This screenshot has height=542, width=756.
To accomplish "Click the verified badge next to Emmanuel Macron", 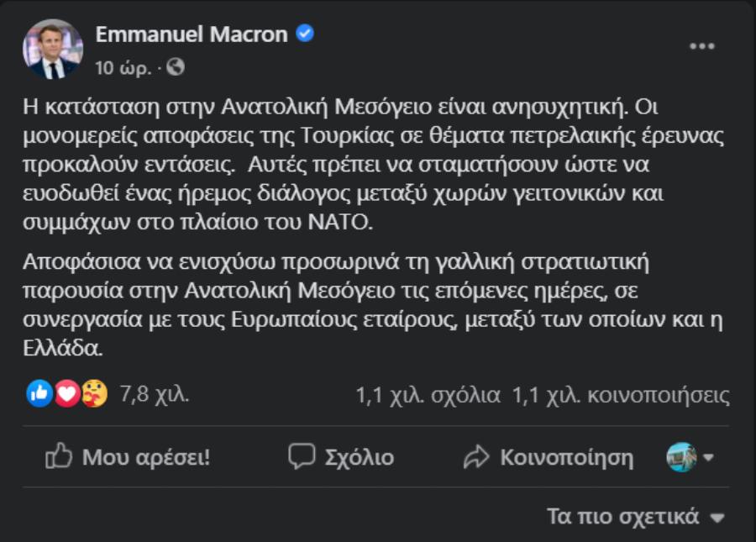I will pyautogui.click(x=305, y=34).
